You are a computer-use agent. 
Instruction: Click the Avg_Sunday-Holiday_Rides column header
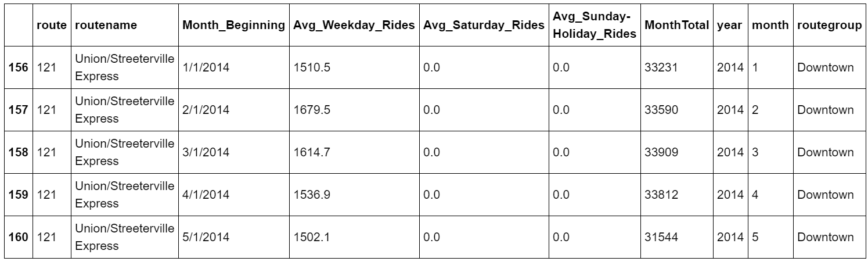click(595, 26)
